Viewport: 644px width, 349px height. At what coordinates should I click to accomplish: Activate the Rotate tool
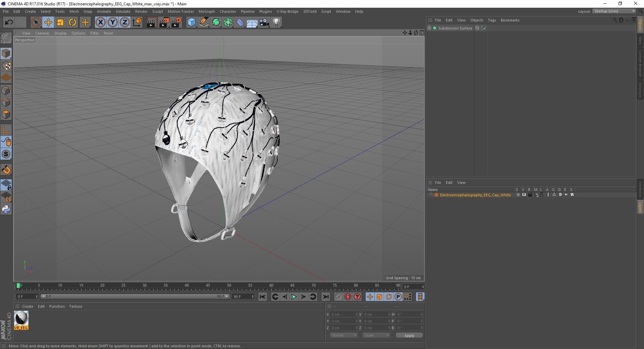(72, 22)
